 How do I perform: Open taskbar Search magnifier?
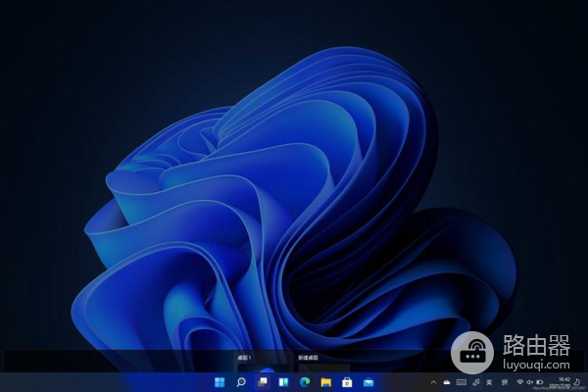(240, 381)
